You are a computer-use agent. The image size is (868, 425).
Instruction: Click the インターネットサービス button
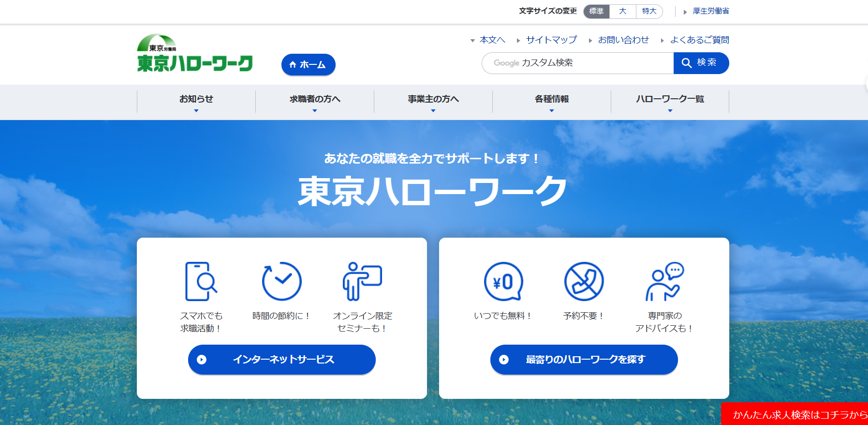tap(282, 360)
